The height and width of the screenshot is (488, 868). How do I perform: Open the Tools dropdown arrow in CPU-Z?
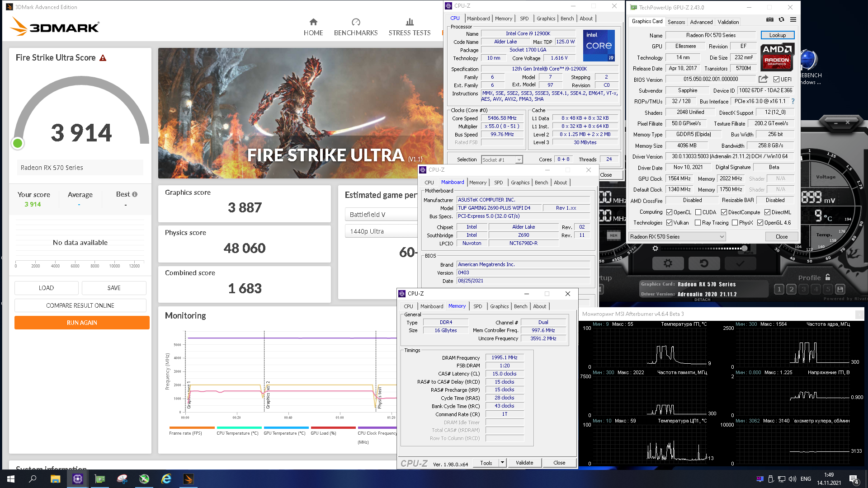pyautogui.click(x=502, y=463)
